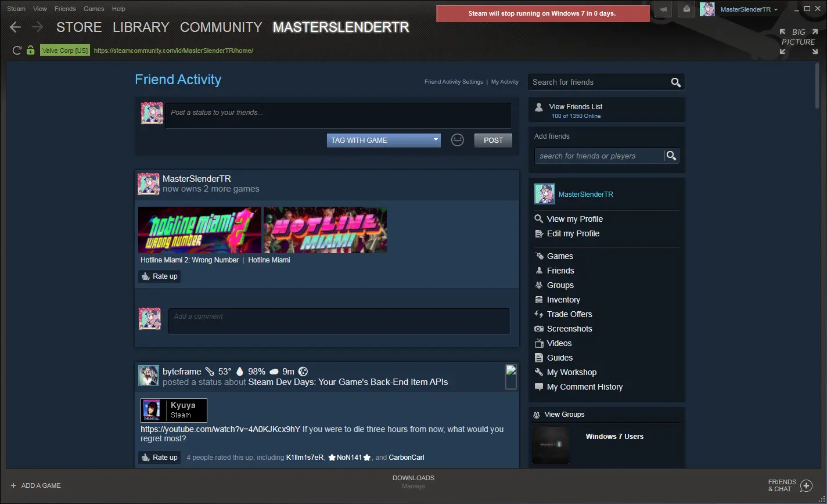Launch Big Picture mode
The width and height of the screenshot is (827, 504).
click(x=798, y=42)
